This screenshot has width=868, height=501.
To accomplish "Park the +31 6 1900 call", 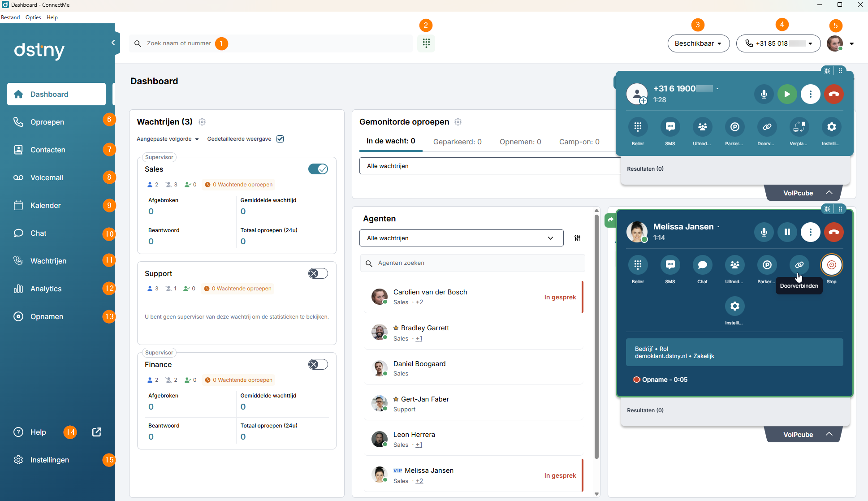I will point(734,127).
